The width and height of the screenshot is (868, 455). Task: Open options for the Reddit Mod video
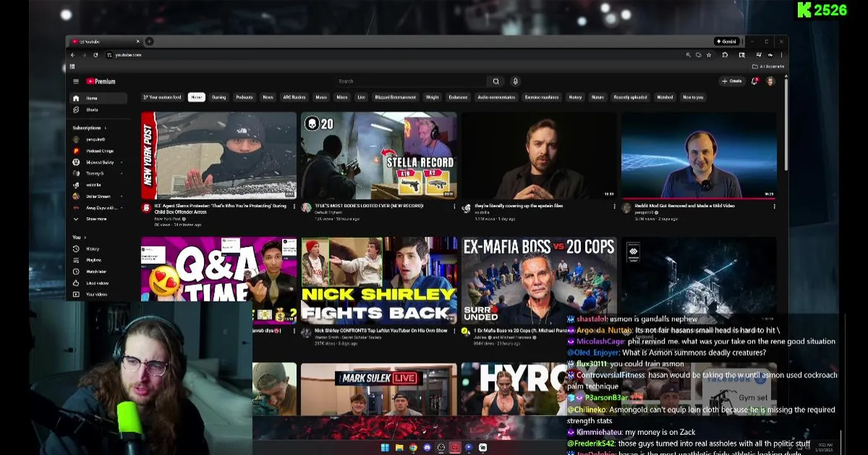click(775, 206)
